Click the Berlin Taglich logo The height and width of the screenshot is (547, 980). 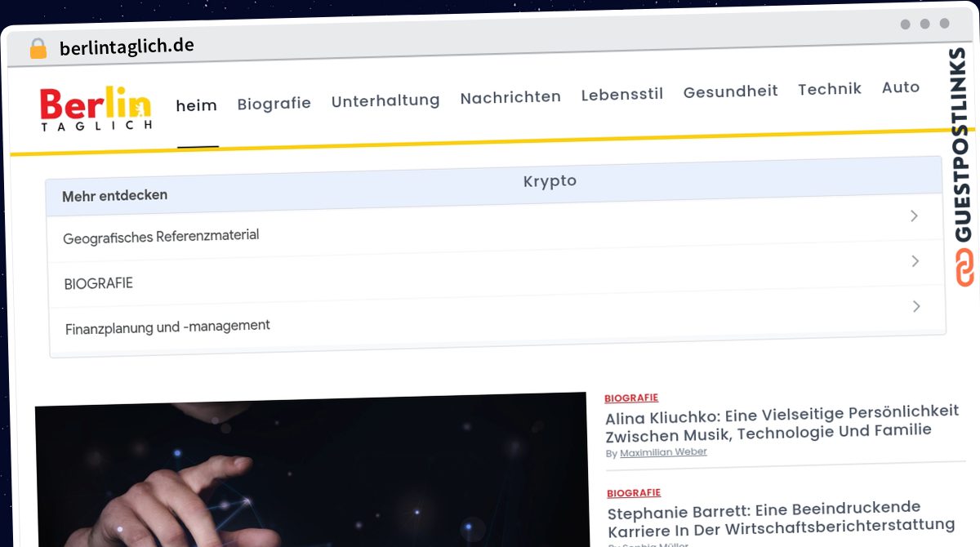[x=96, y=109]
